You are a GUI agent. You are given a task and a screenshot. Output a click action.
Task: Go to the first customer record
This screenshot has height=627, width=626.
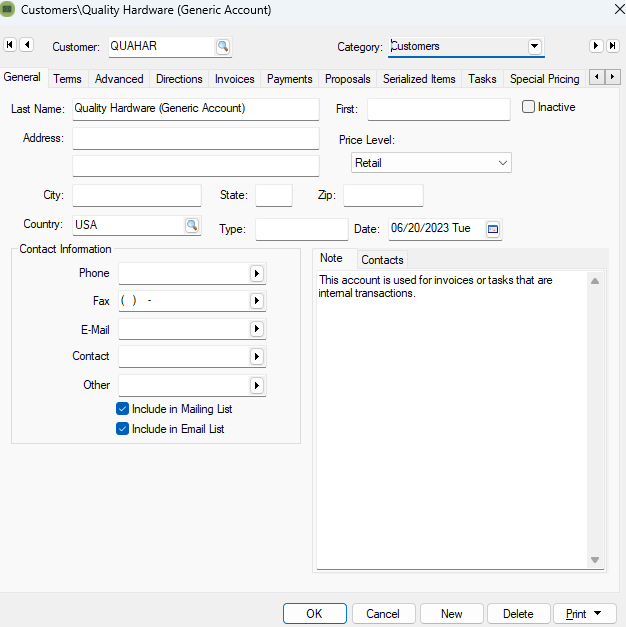click(x=10, y=45)
